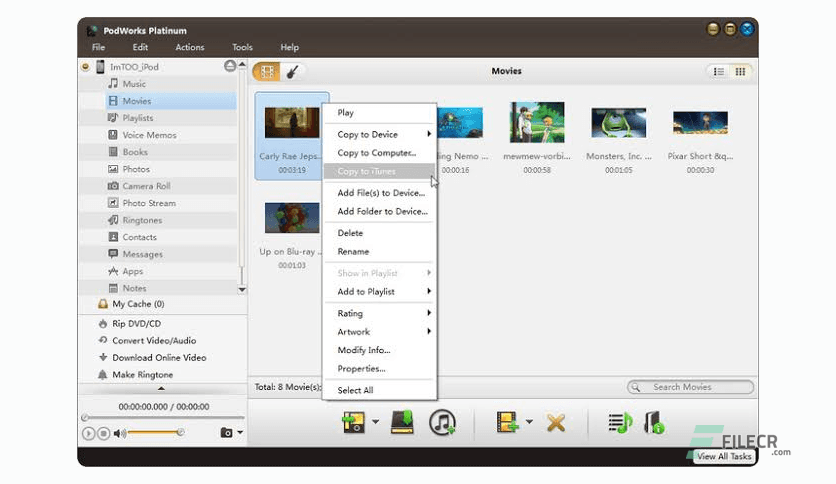Image resolution: width=836 pixels, height=484 pixels.
Task: Open Ringtones category
Action: click(142, 220)
